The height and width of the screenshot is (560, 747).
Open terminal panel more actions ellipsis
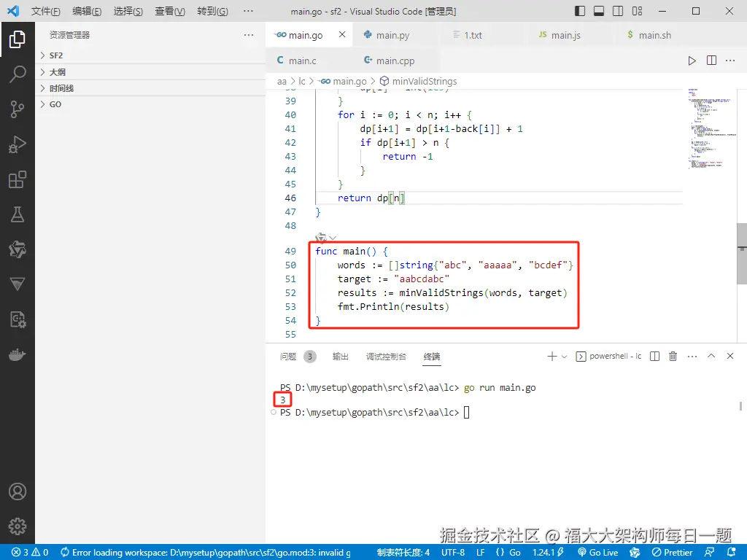pyautogui.click(x=692, y=356)
